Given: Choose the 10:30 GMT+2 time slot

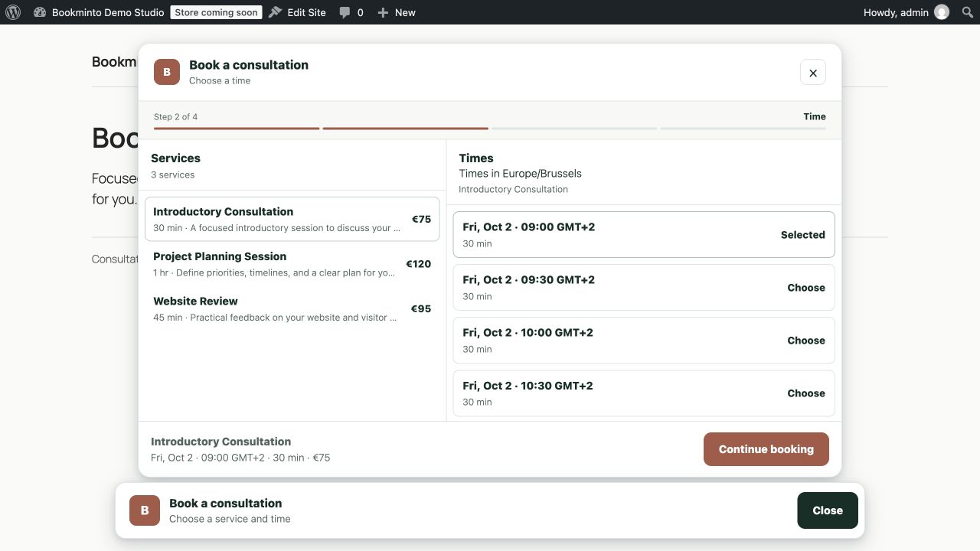Looking at the screenshot, I should [x=644, y=393].
